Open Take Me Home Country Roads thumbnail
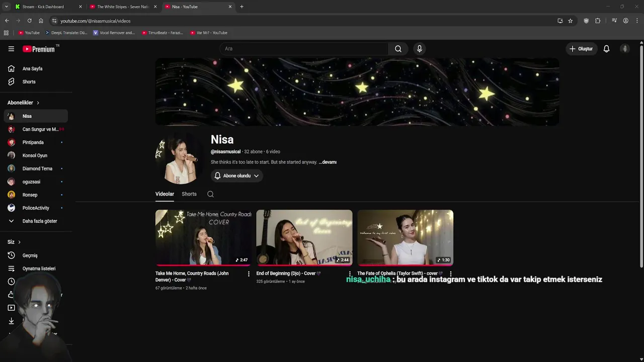This screenshot has height=362, width=644. (203, 237)
